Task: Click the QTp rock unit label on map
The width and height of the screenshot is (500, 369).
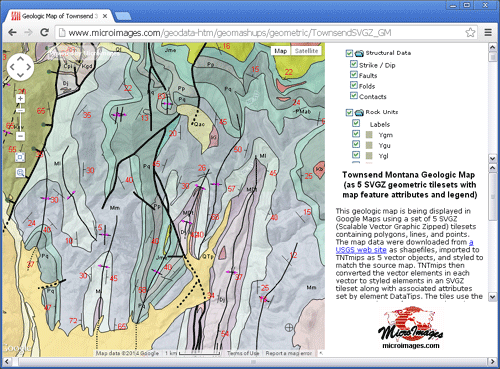Action: 208,257
